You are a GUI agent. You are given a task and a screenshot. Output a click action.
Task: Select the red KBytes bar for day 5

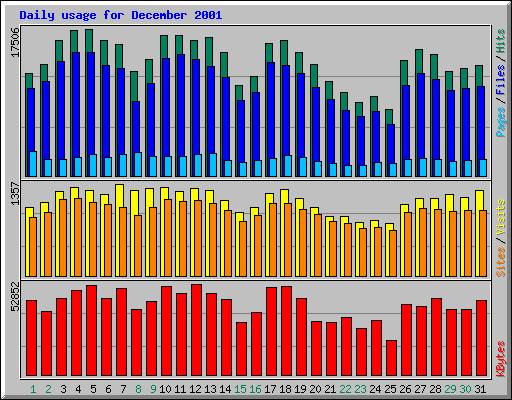coord(91,330)
